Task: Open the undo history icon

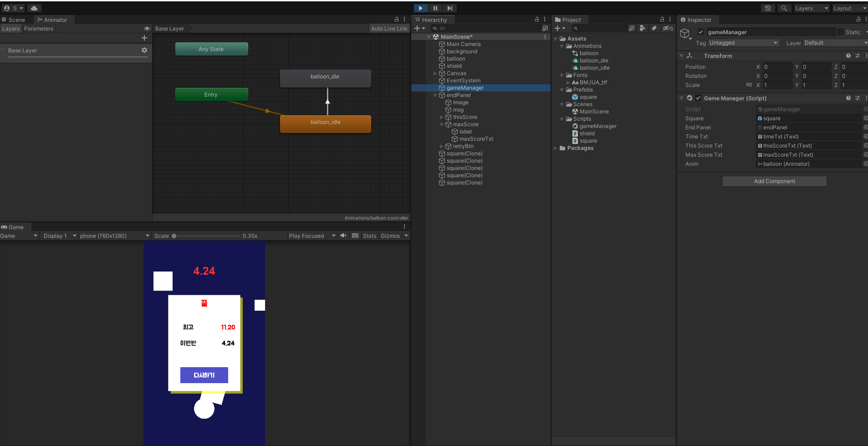Action: pyautogui.click(x=768, y=8)
